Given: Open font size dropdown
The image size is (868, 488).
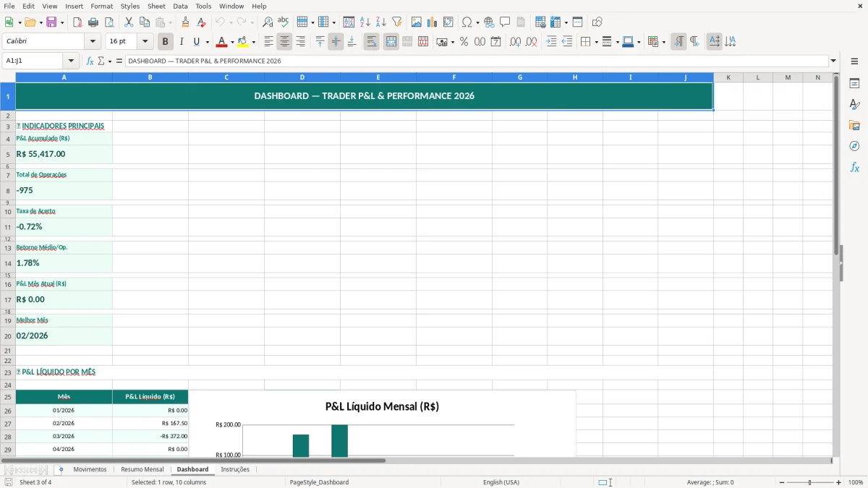Looking at the screenshot, I should pyautogui.click(x=145, y=42).
